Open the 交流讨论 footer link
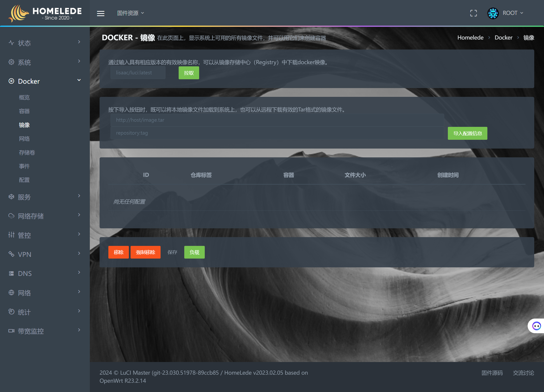 [x=523, y=373]
